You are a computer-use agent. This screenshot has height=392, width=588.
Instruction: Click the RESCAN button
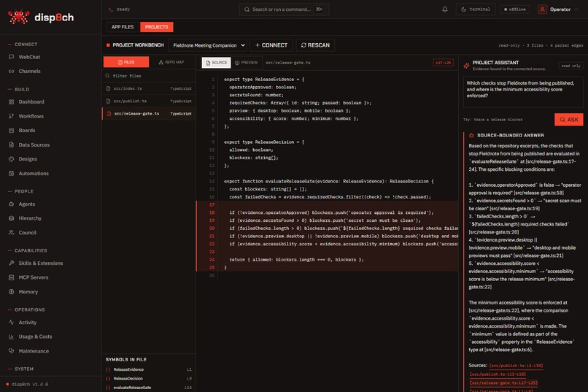[x=315, y=45]
